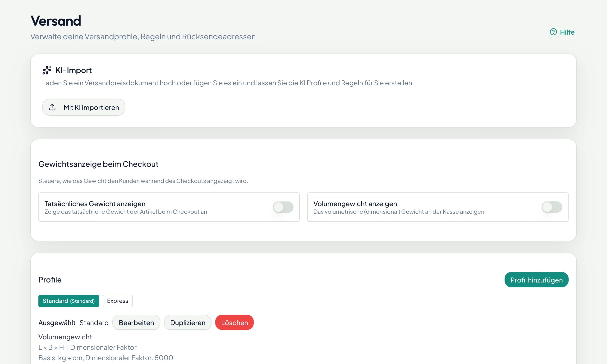This screenshot has height=364, width=607.
Task: Click 'Basis: kg + cm, Dimensionaler Faktor: 5000' text
Action: tap(106, 358)
